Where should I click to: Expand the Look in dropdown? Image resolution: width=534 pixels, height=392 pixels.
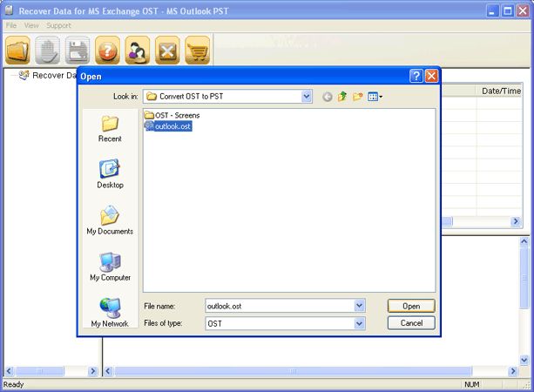click(307, 97)
